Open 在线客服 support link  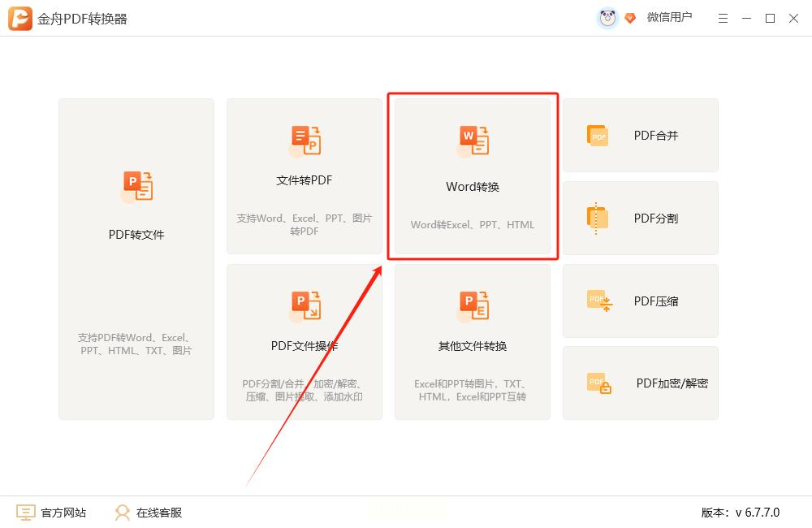(159, 513)
